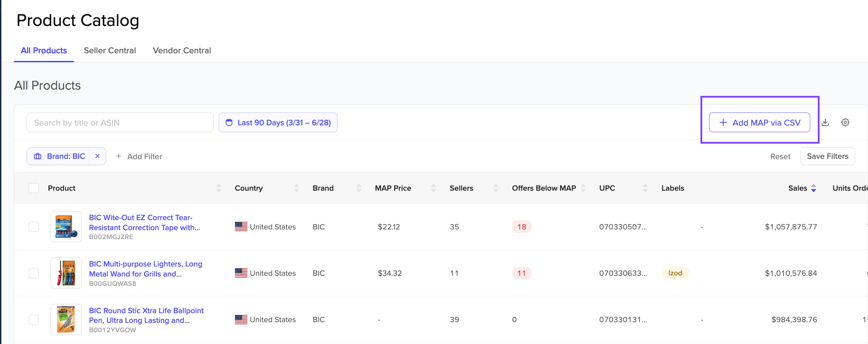Image resolution: width=868 pixels, height=344 pixels.
Task: Open the Last 90 Days date picker
Action: pos(278,123)
